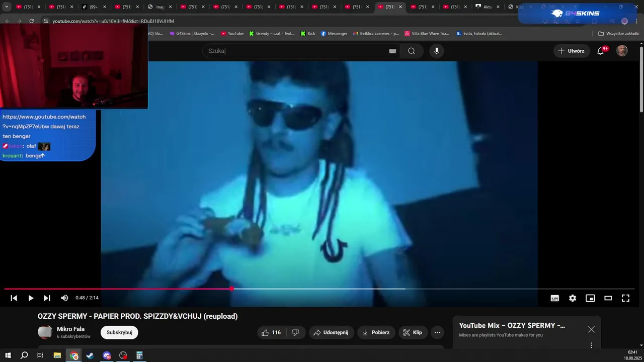Open the YouTube account avatar menu
The width and height of the screenshot is (644, 362).
(622, 51)
